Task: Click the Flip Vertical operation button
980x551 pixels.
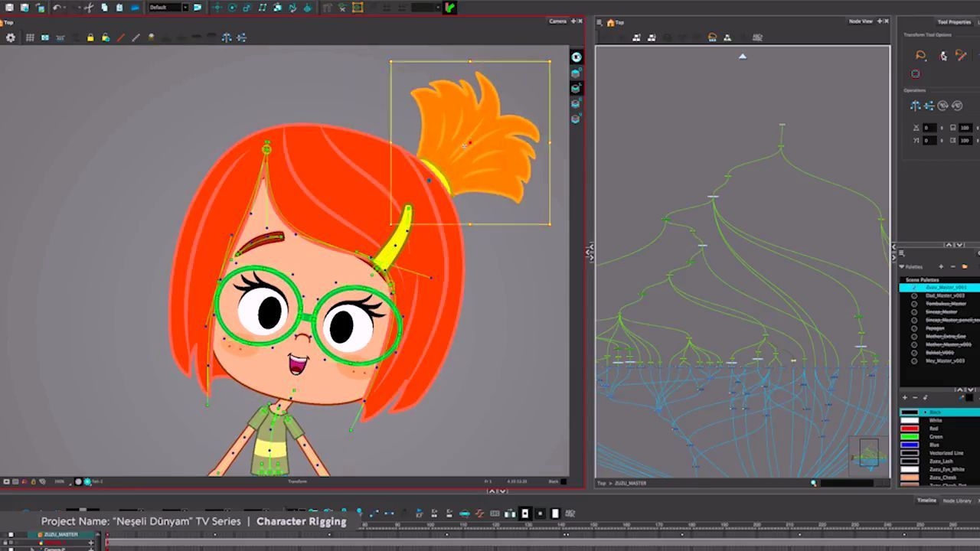Action: [929, 106]
